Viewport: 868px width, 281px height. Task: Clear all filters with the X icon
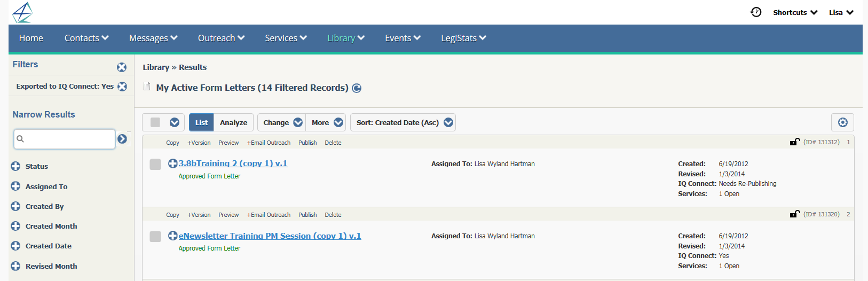122,67
